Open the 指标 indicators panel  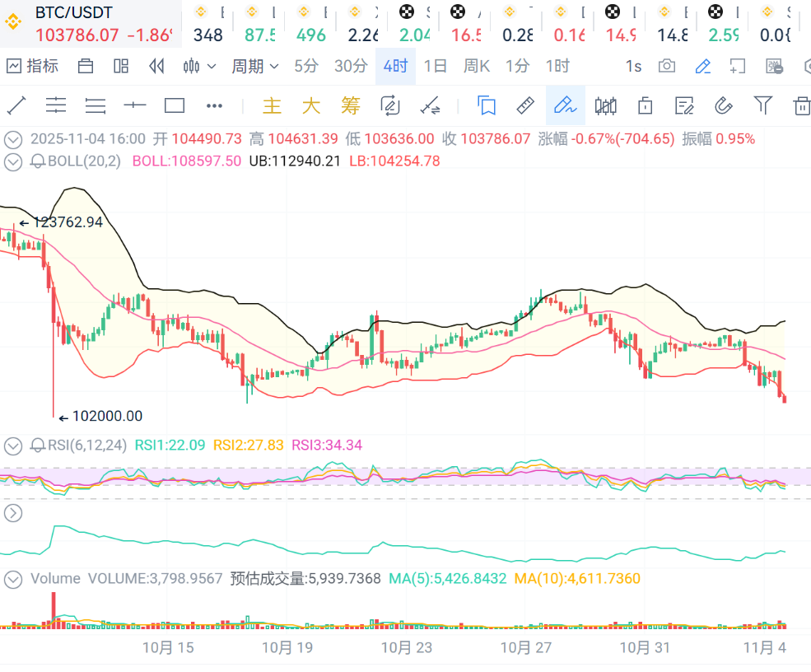33,66
